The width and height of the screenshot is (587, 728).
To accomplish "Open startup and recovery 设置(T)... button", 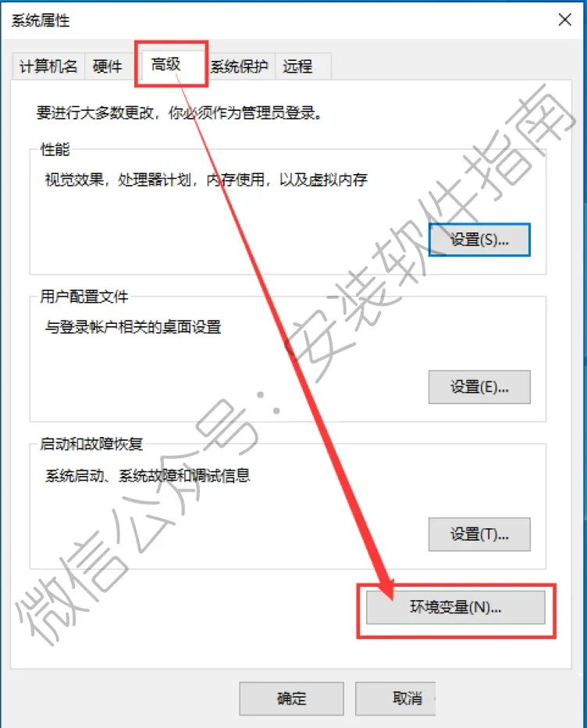I will coord(479,534).
